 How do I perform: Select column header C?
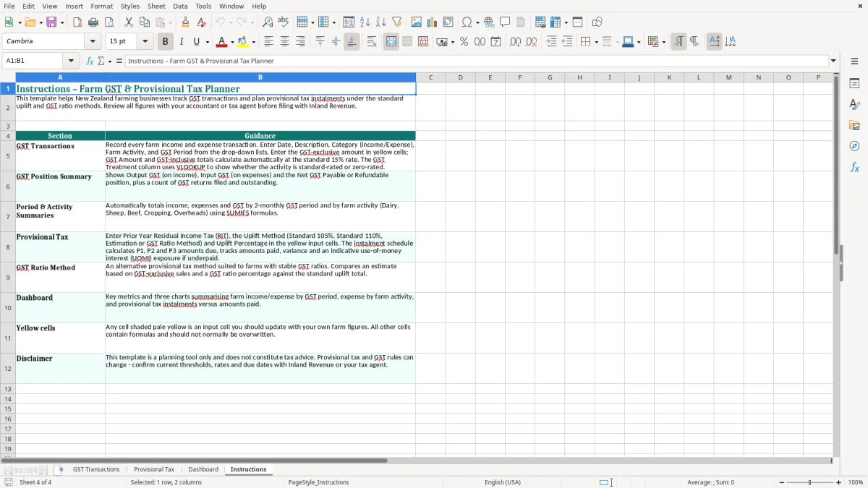click(430, 77)
